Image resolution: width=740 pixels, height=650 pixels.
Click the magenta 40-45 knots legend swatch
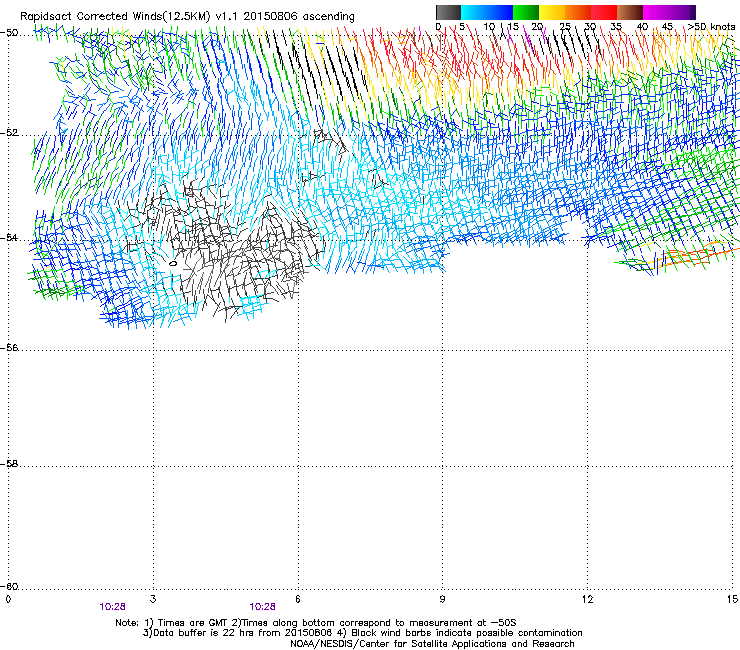[x=656, y=12]
